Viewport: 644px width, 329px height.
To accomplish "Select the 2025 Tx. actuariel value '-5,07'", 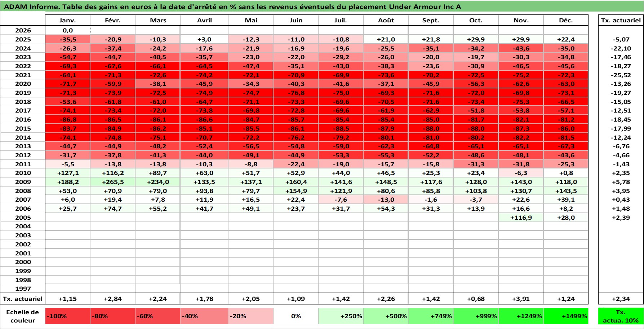I will click(621, 39).
